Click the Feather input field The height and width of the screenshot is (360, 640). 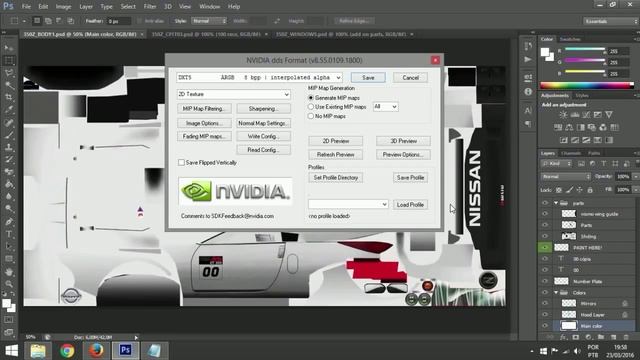click(x=118, y=21)
